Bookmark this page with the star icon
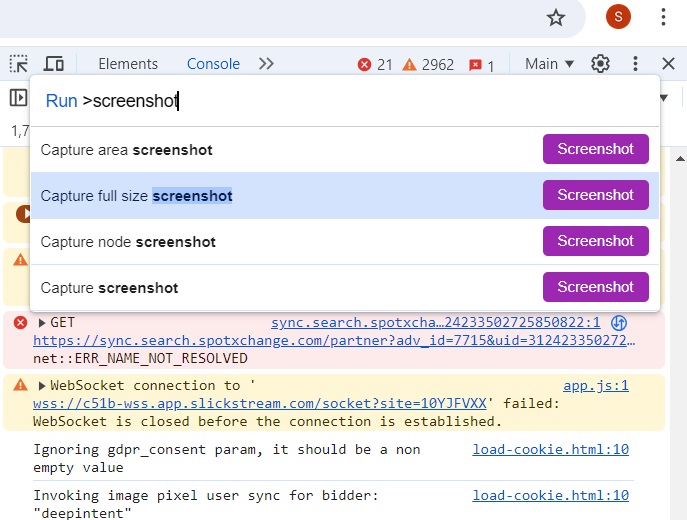The width and height of the screenshot is (687, 520). pos(556,18)
